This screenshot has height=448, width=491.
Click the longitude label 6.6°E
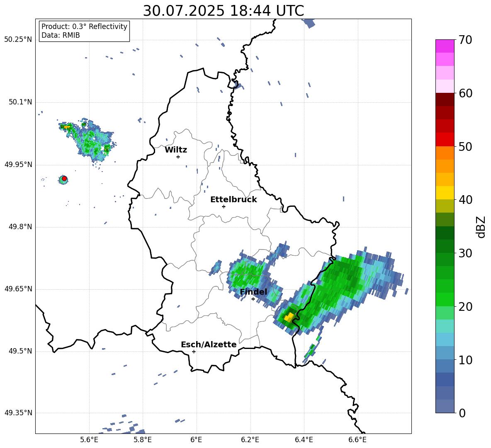(x=357, y=440)
